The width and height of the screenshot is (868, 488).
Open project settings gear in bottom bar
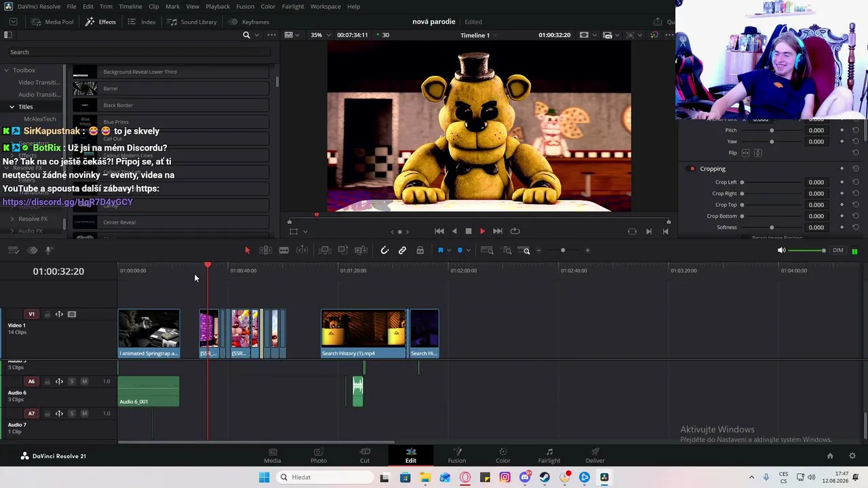[852, 456]
